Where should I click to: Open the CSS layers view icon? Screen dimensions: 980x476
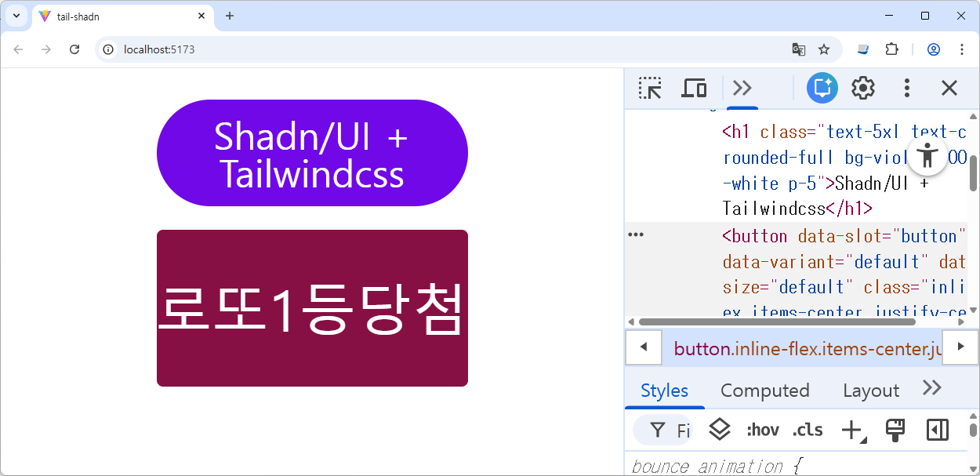(x=720, y=429)
